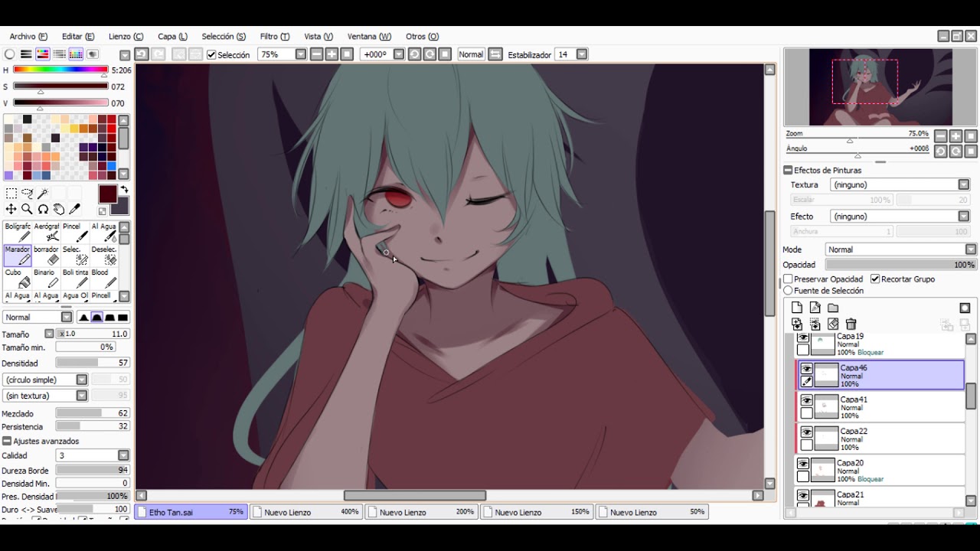Open the Textura dropdown
This screenshot has height=551, width=980.
(x=900, y=184)
